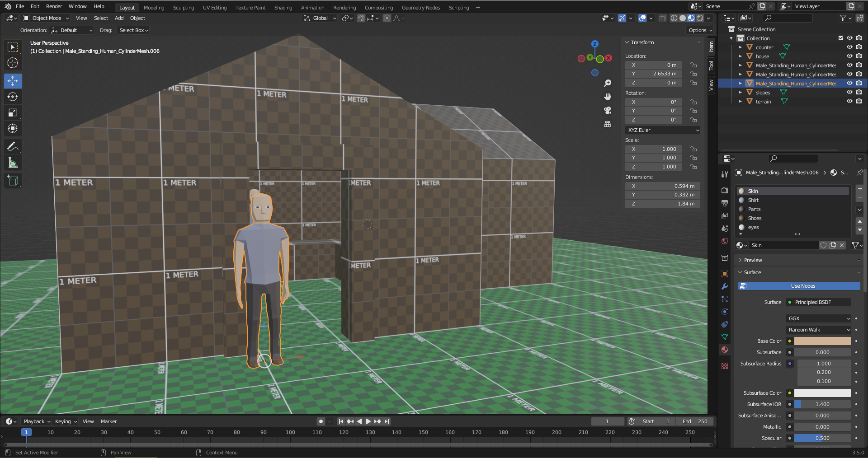Open the Modifier properties wrench tab

[725, 286]
